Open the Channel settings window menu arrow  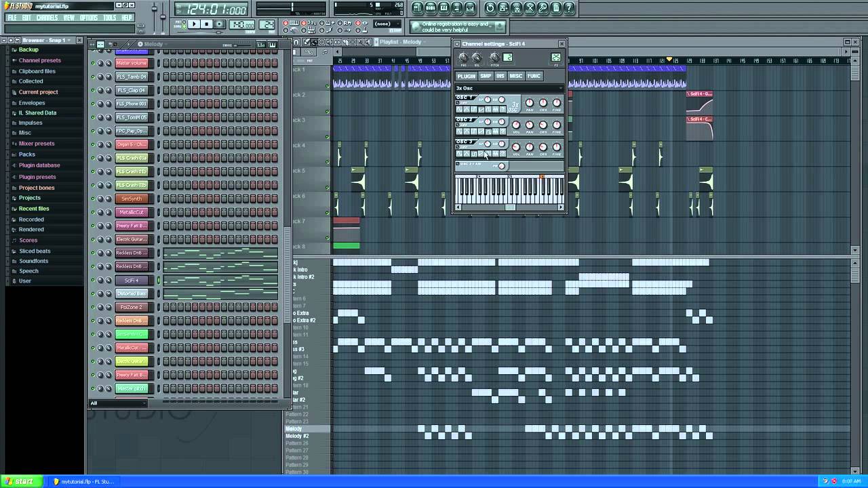click(457, 43)
